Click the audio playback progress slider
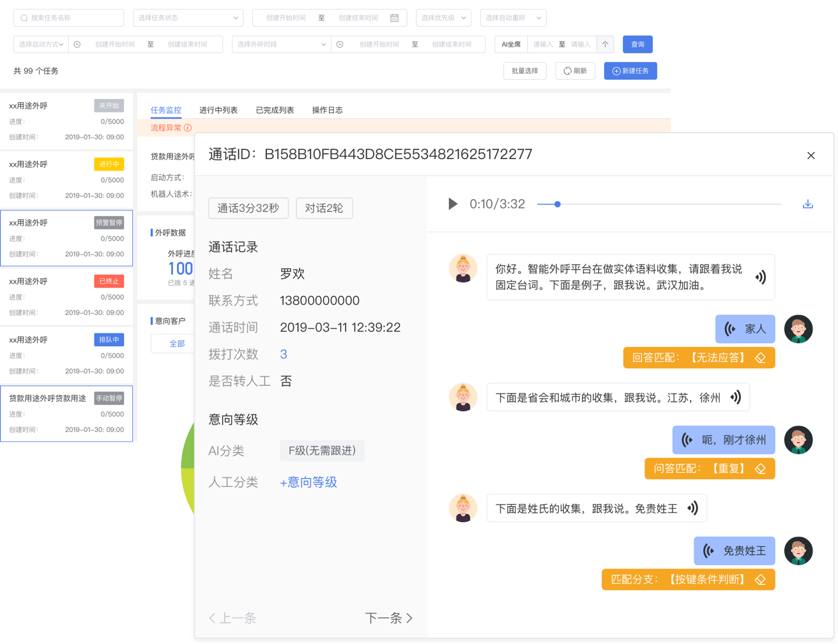This screenshot has height=644, width=838. point(558,204)
